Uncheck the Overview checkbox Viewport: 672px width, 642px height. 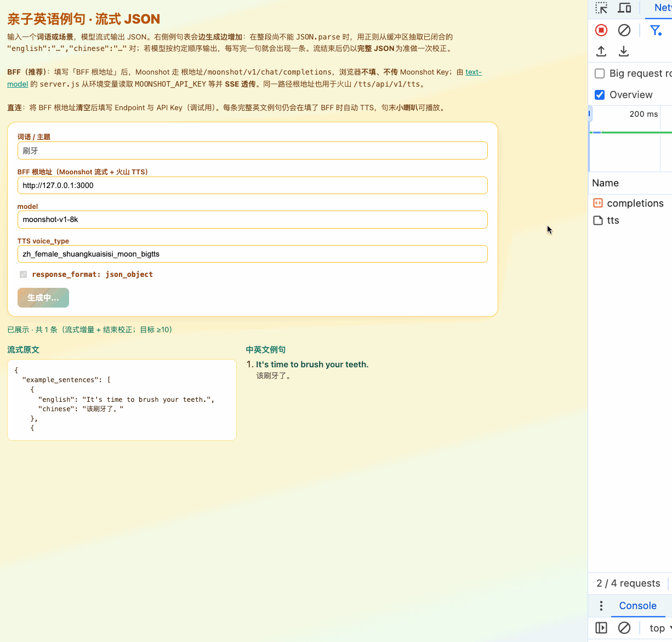click(600, 95)
